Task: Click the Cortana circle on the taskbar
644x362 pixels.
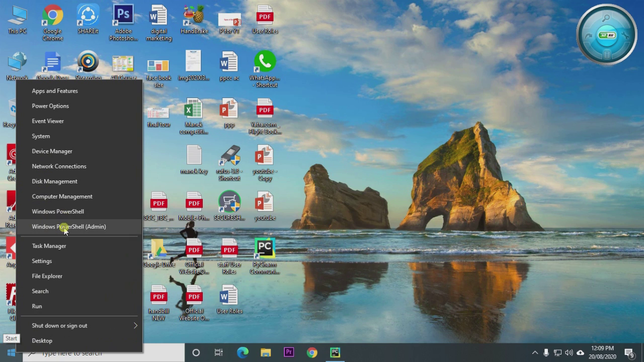Action: pos(196,353)
